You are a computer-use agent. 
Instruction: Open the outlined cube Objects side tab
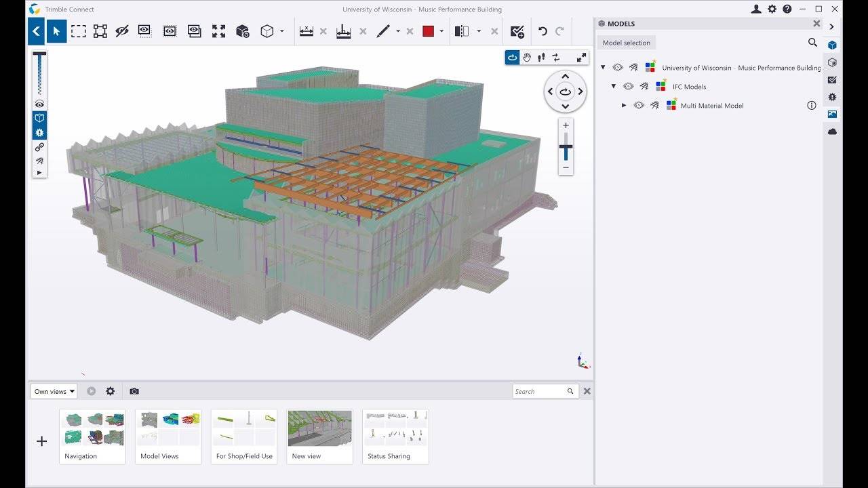click(832, 62)
